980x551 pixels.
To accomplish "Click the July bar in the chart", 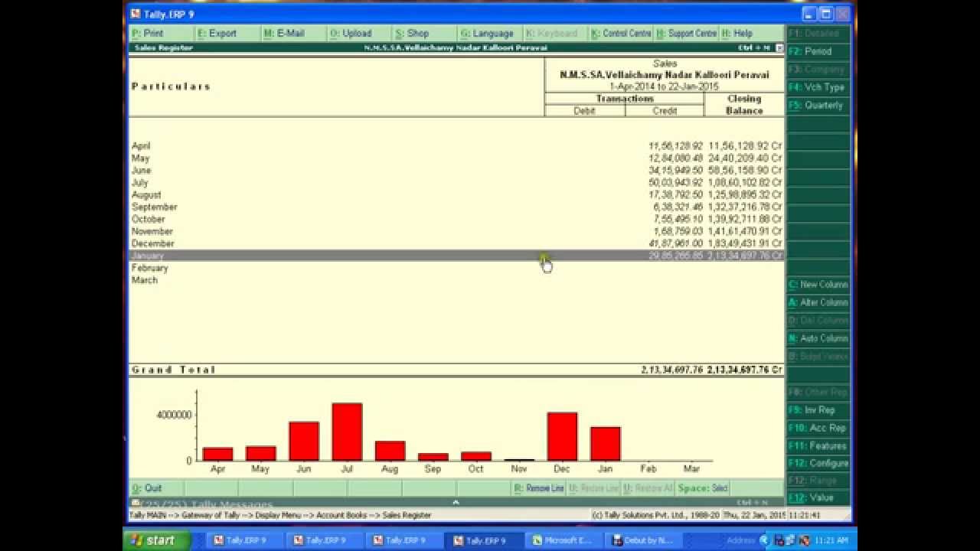I will click(x=347, y=432).
